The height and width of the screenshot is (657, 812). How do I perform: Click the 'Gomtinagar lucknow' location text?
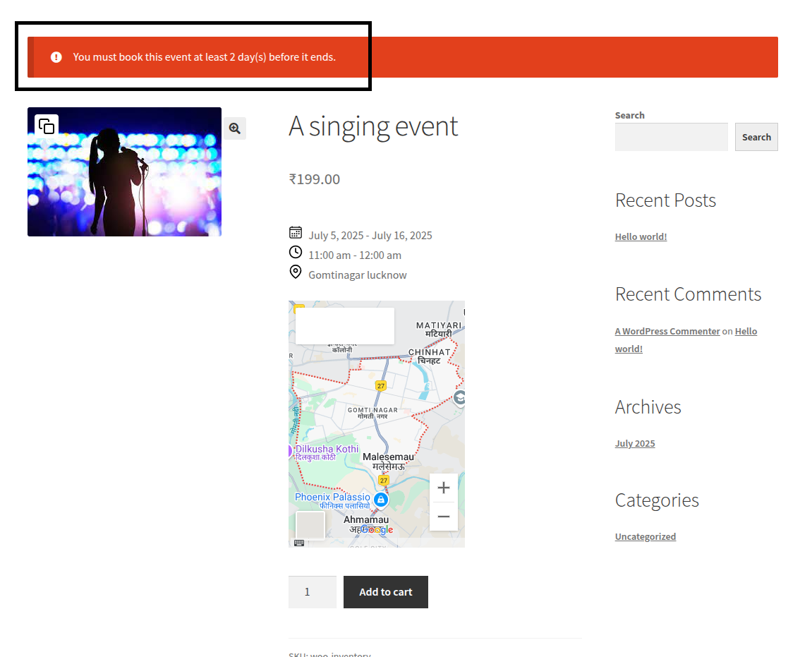(357, 275)
